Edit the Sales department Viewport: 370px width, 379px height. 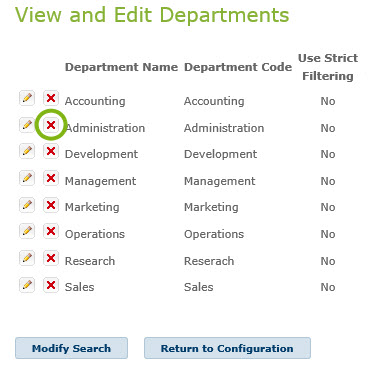click(x=27, y=285)
